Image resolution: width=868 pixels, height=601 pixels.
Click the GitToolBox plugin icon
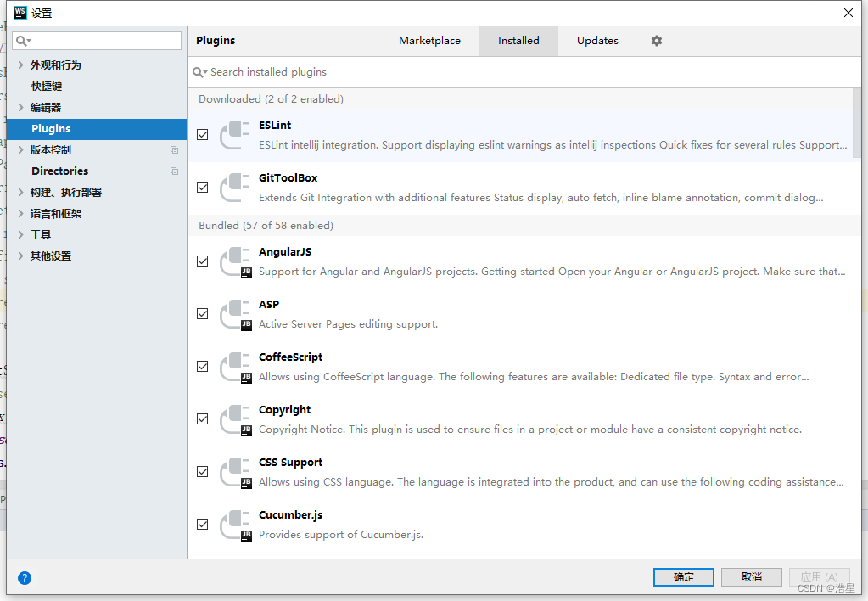(x=235, y=187)
